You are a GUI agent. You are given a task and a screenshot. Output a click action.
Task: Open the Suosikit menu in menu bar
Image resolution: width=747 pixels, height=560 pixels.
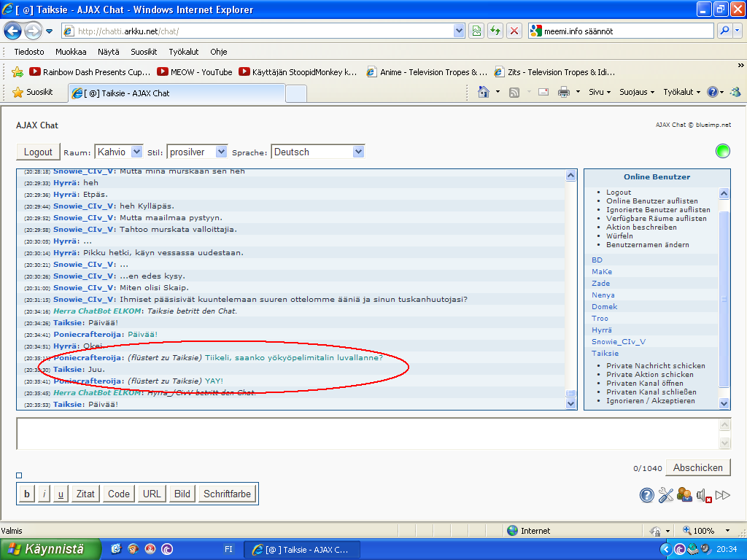point(144,52)
